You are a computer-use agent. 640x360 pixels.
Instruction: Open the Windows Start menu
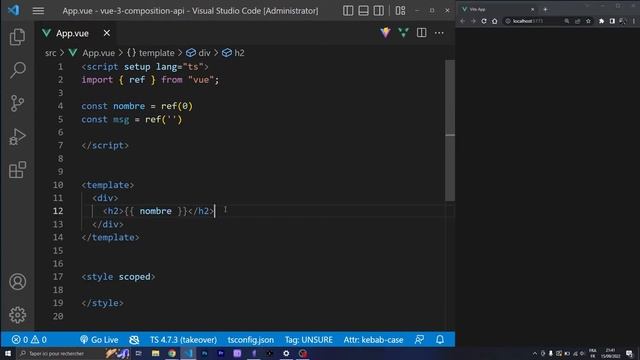(8, 353)
